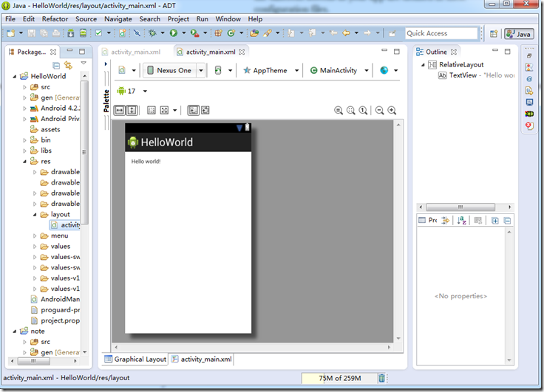
Task: Collapse the layout folder in tree
Action: coord(35,215)
